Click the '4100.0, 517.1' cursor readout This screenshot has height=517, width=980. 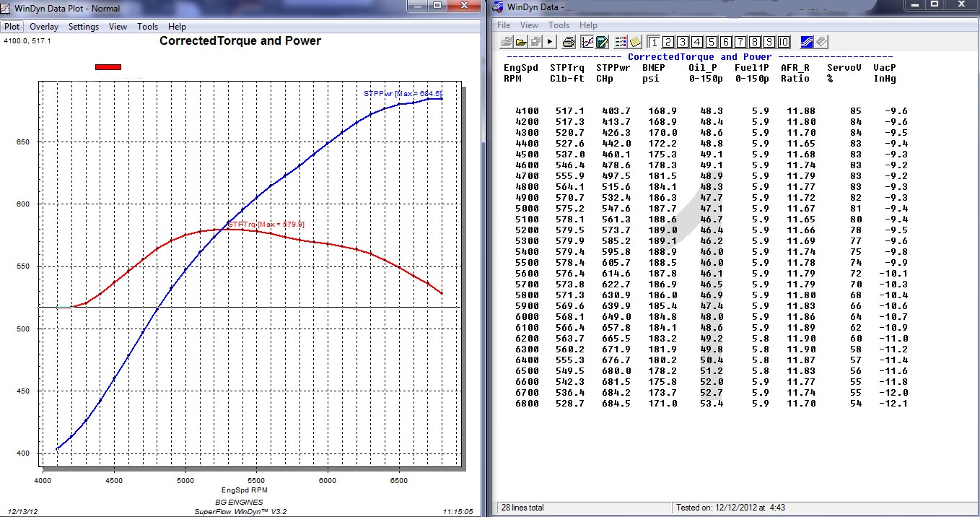click(x=27, y=41)
